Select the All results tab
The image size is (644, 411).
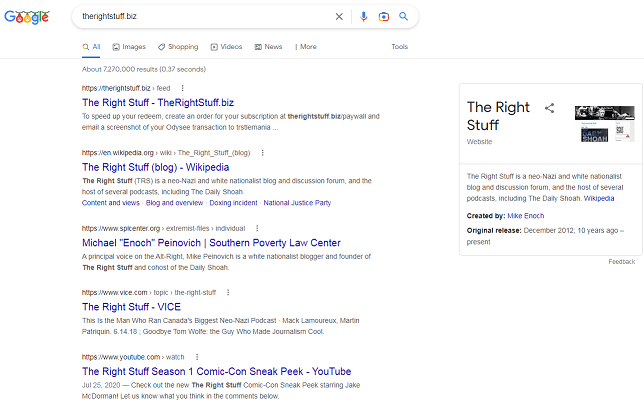tap(91, 47)
